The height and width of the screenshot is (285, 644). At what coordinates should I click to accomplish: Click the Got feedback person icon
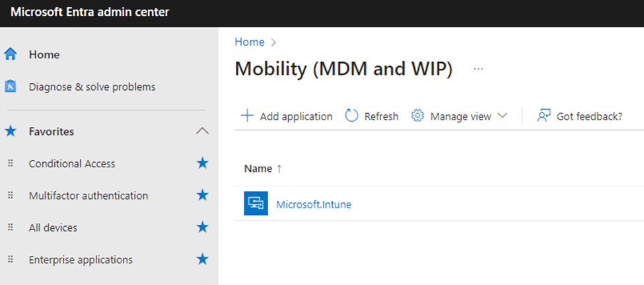pos(544,116)
